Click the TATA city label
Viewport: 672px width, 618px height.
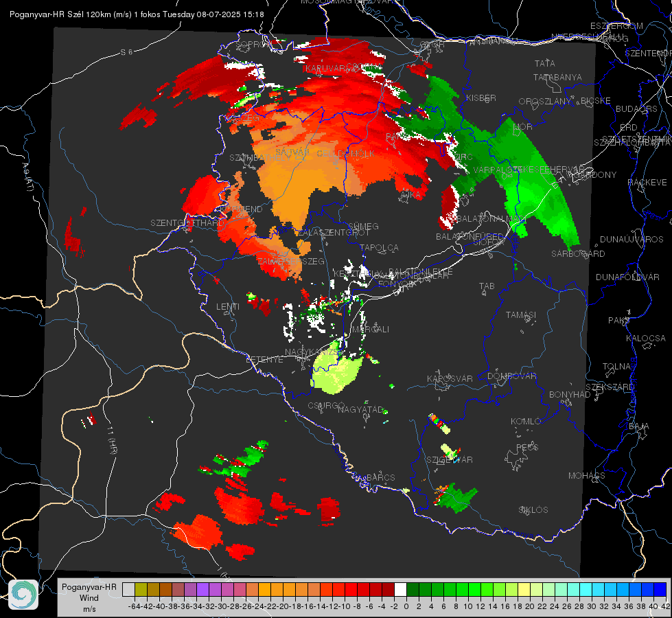[545, 63]
